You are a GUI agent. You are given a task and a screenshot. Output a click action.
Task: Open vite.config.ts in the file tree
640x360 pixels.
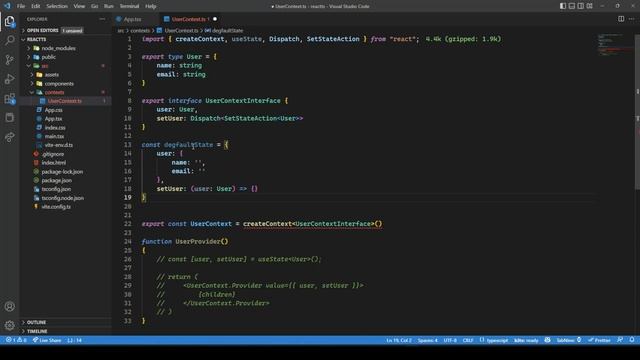[65, 207]
